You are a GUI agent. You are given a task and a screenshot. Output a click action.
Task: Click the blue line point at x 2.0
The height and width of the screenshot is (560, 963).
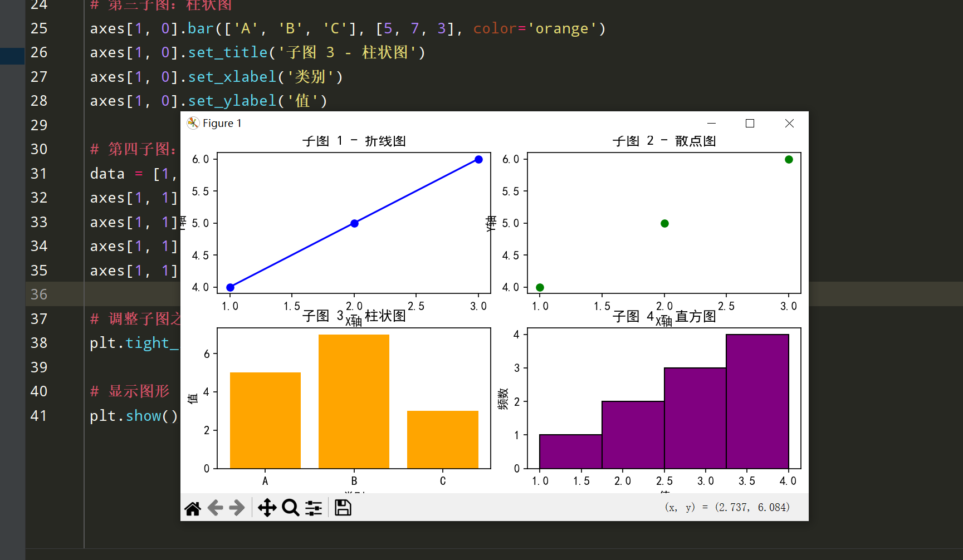click(354, 223)
